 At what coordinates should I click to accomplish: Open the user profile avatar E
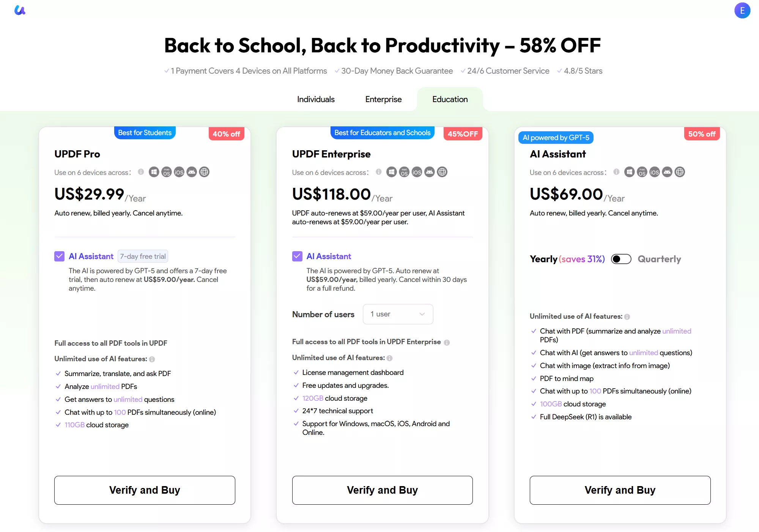click(x=742, y=10)
